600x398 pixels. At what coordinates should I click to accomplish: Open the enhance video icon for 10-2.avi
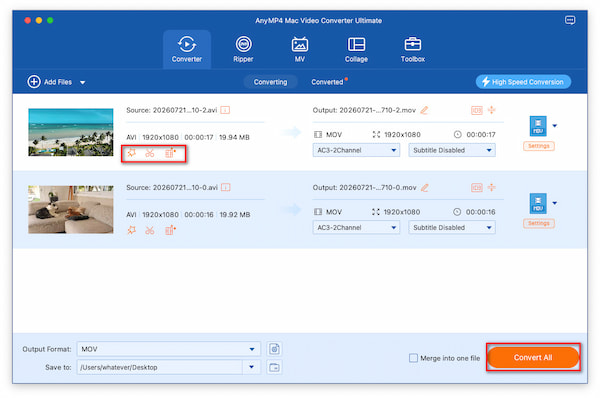[x=170, y=153]
